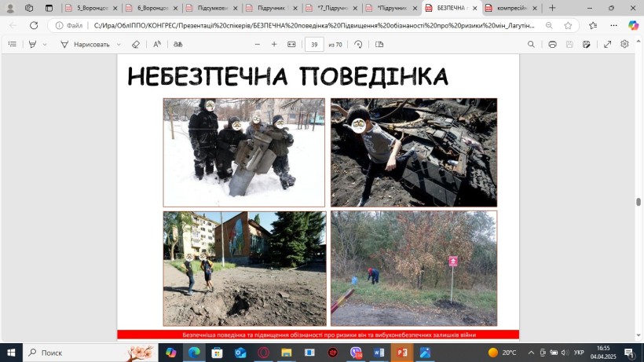Switch to 5_Воронцо tab
This screenshot has width=644, height=362.
92,8
